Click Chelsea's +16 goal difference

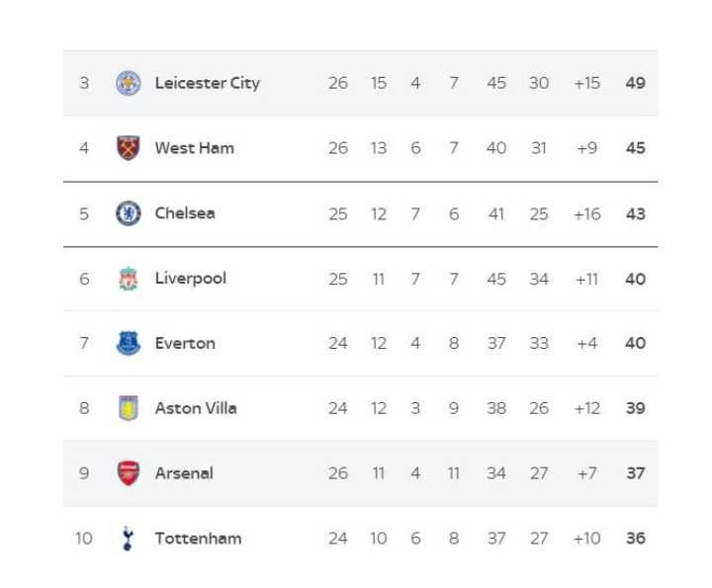(x=587, y=213)
